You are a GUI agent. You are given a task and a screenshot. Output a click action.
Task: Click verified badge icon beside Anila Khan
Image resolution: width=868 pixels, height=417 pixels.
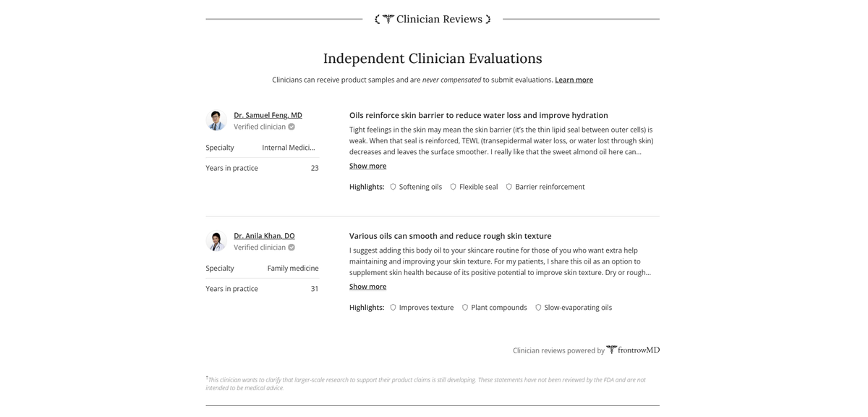[x=292, y=248]
